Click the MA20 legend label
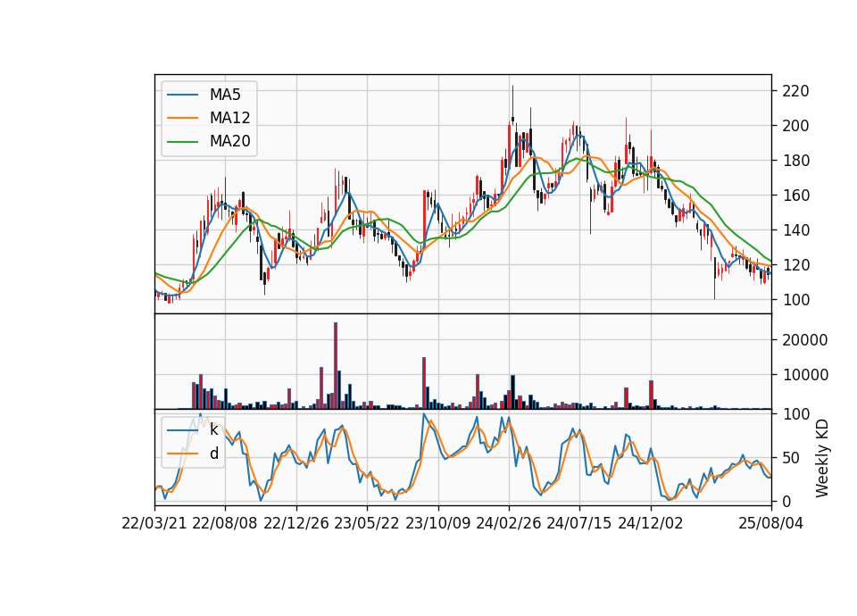This screenshot has width=857, height=616. pos(229,141)
